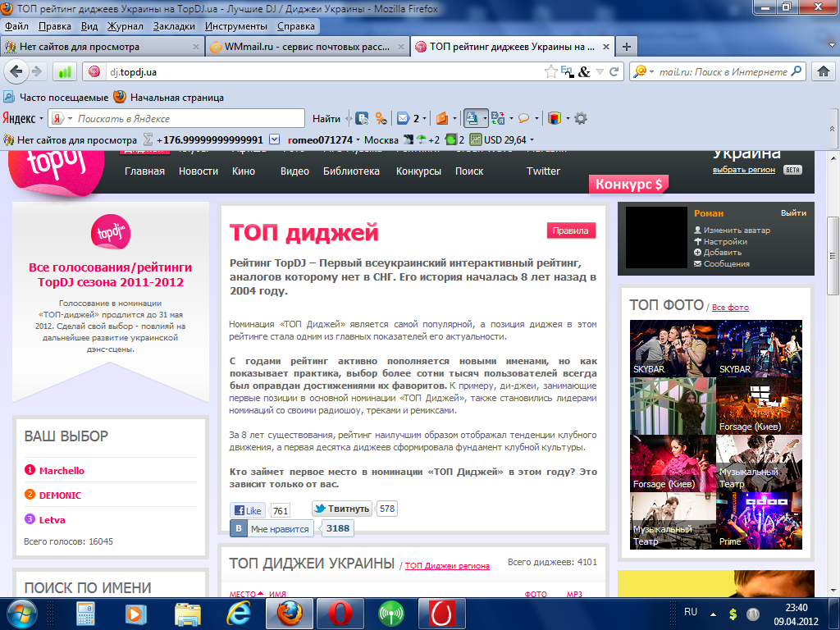Open the calculator taskbar icon
Image resolution: width=840 pixels, height=630 pixels.
[85, 614]
